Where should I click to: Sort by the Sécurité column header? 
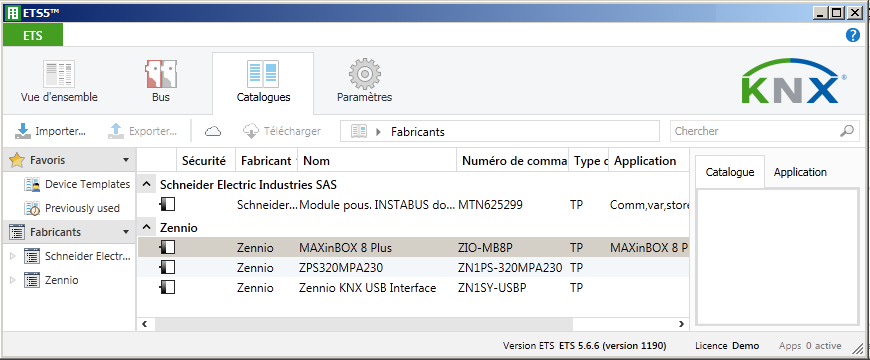[206, 161]
